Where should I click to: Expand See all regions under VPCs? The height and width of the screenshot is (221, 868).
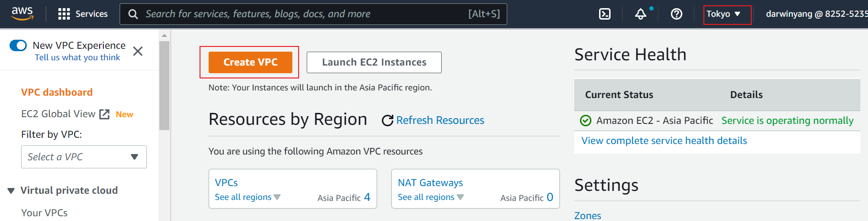point(247,197)
